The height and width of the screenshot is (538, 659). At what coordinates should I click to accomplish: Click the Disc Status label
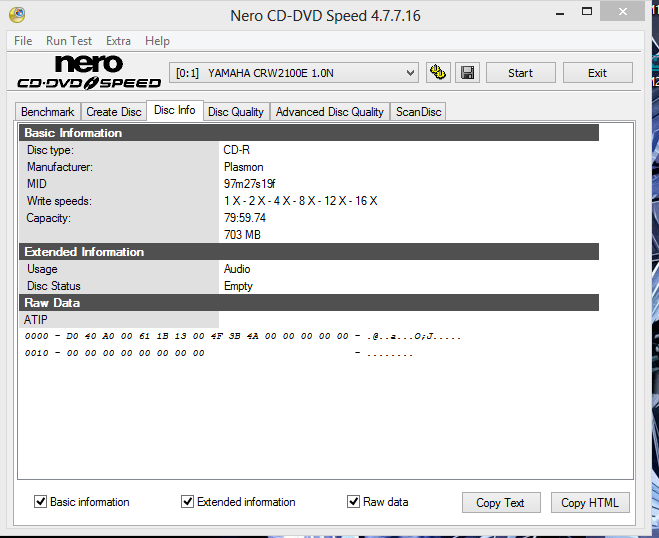click(x=54, y=286)
